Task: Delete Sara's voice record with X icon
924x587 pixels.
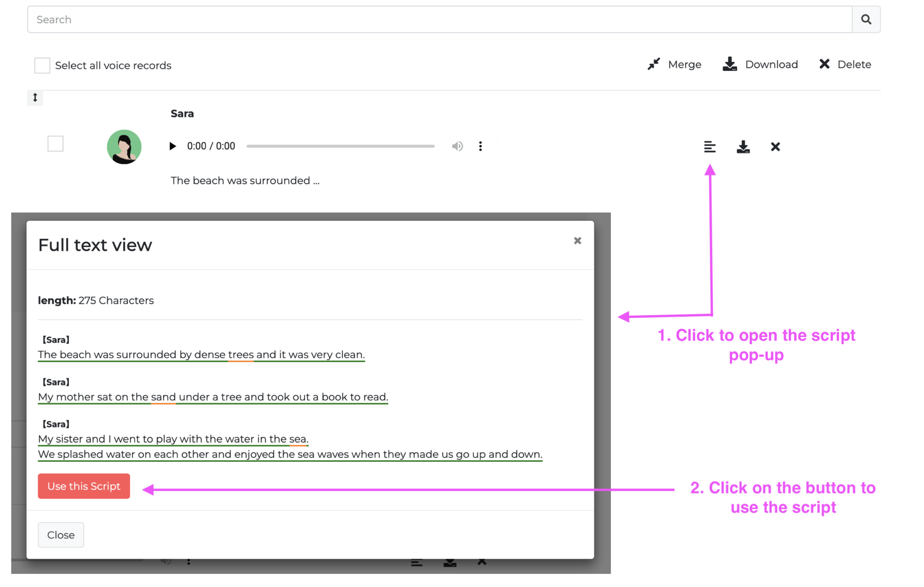Action: (776, 147)
